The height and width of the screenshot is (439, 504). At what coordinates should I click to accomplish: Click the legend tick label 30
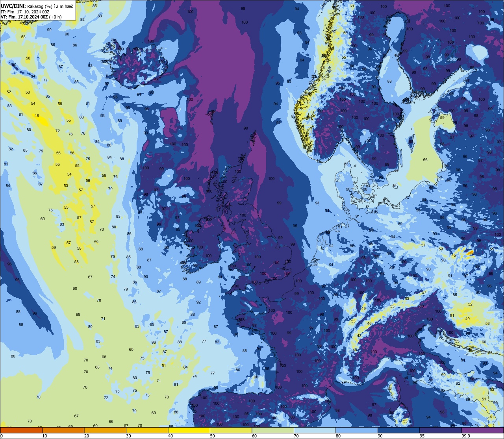click(128, 436)
